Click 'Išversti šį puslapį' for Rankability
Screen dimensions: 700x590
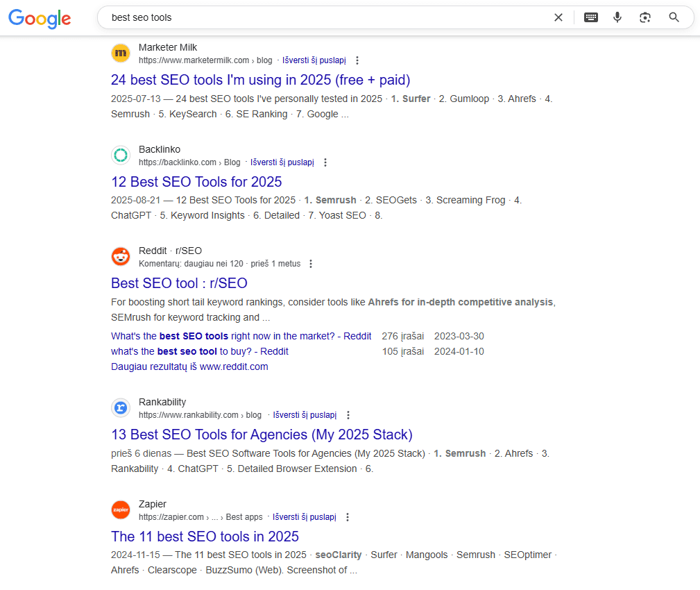coord(305,415)
